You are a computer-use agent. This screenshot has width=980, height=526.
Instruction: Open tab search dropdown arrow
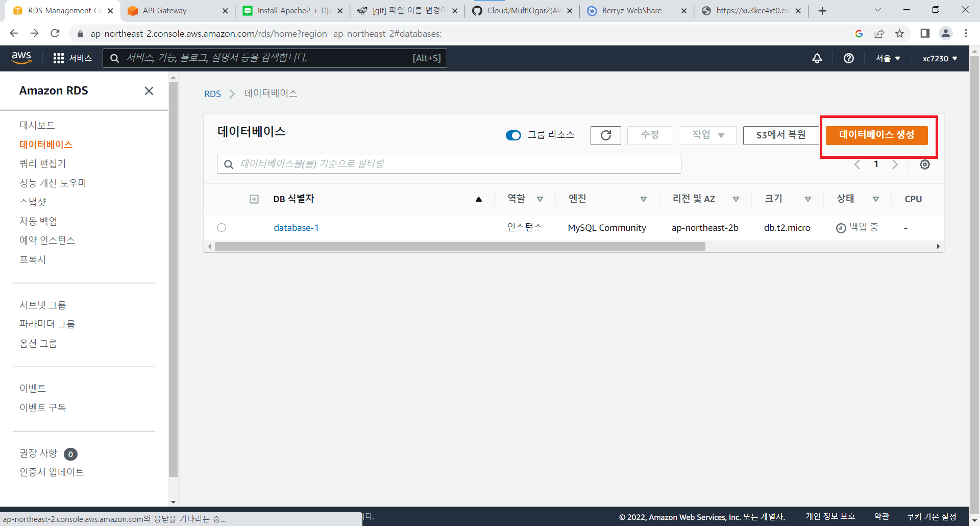(877, 10)
